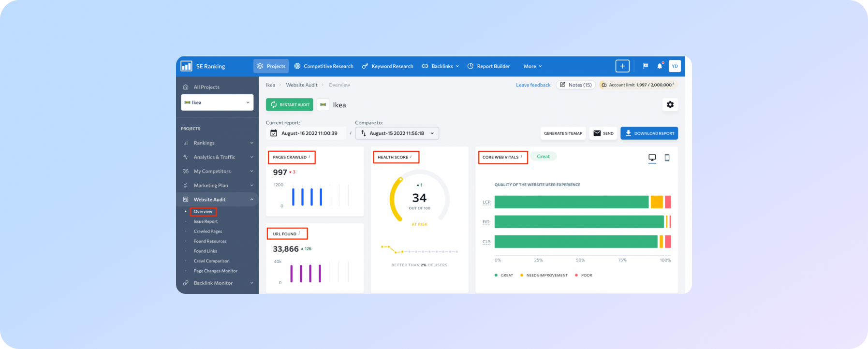Open the Compare to date dropdown
Image resolution: width=868 pixels, height=349 pixels.
point(397,133)
